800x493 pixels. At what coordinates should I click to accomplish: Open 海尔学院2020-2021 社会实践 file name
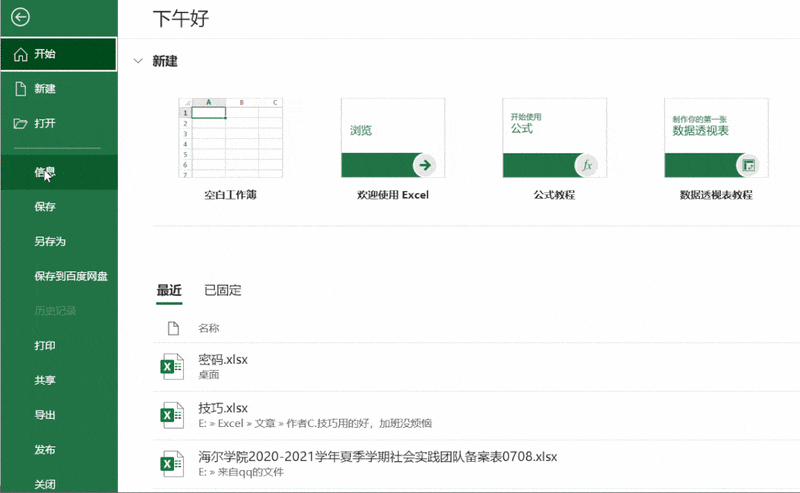(x=378, y=456)
